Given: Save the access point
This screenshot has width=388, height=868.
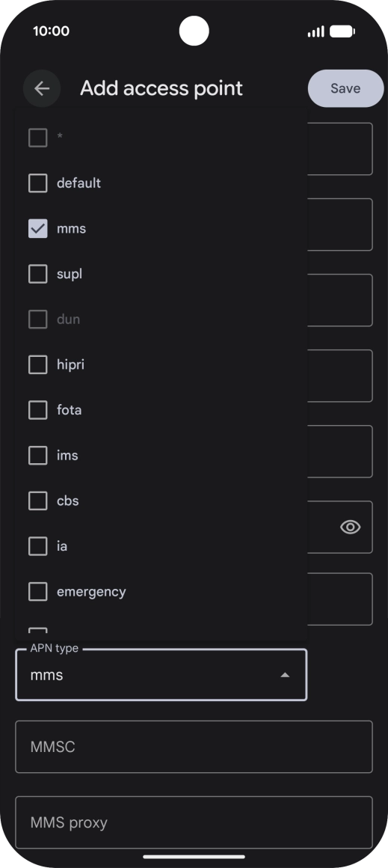Looking at the screenshot, I should point(345,88).
